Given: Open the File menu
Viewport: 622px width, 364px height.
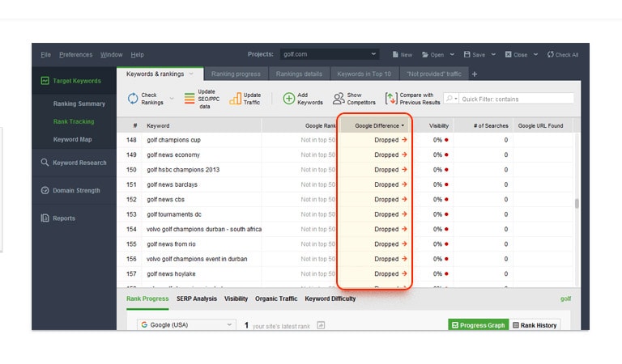Looking at the screenshot, I should 45,55.
